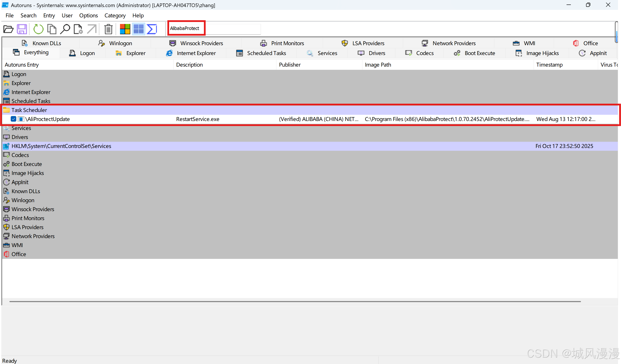
Task: Click the magnifier Find icon
Action: (65, 29)
